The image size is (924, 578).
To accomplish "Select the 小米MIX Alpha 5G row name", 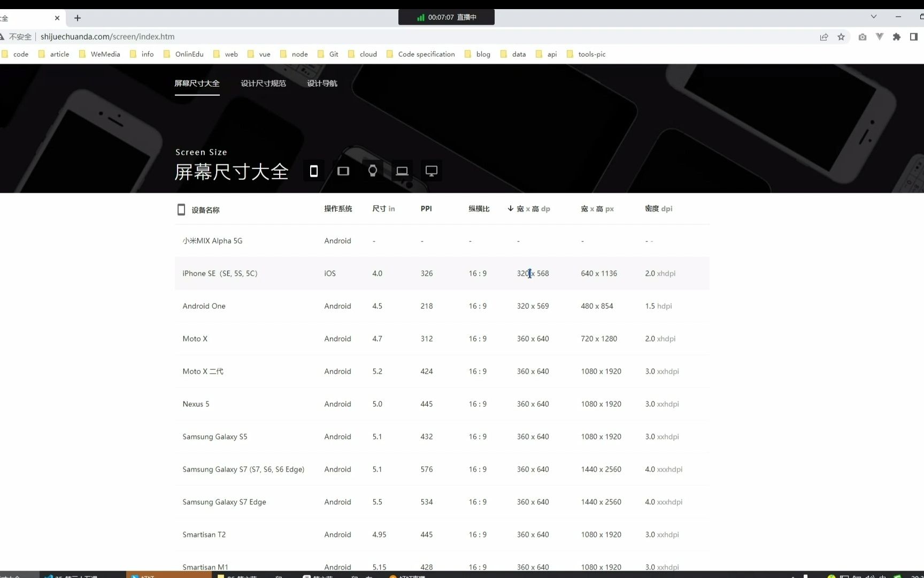I will click(x=212, y=241).
